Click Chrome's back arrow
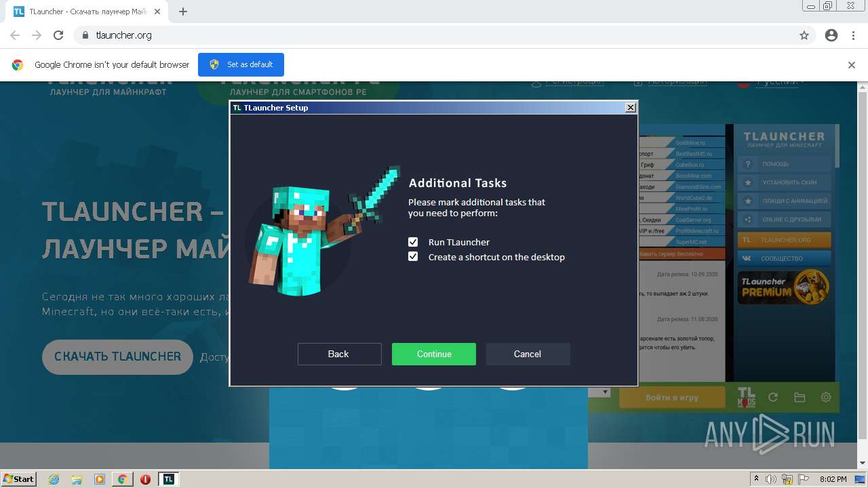The width and height of the screenshot is (868, 488). coord(15,35)
